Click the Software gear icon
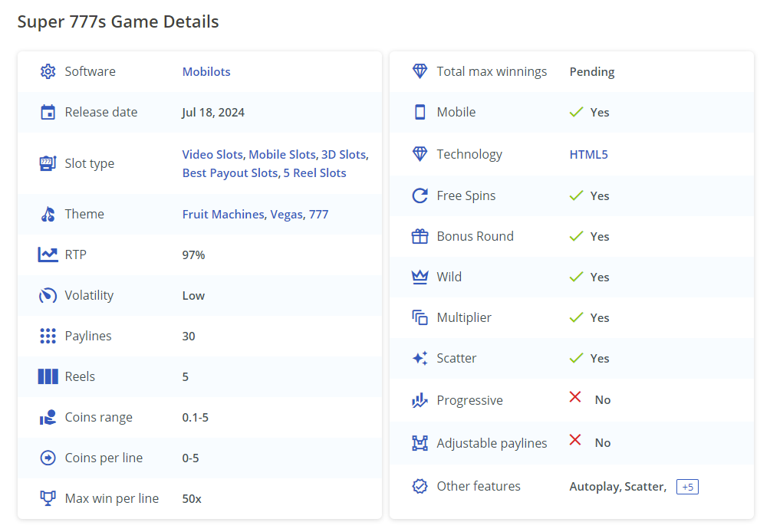This screenshot has width=770, height=532. (x=48, y=71)
